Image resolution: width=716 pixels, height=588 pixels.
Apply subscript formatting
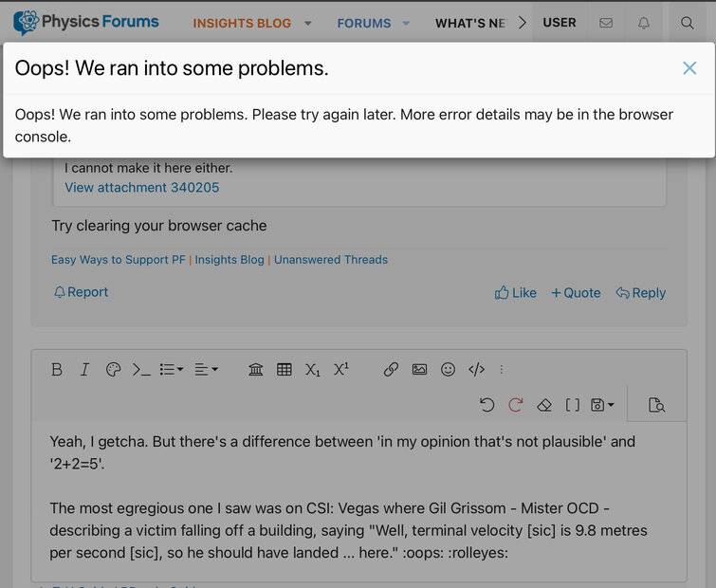click(312, 370)
